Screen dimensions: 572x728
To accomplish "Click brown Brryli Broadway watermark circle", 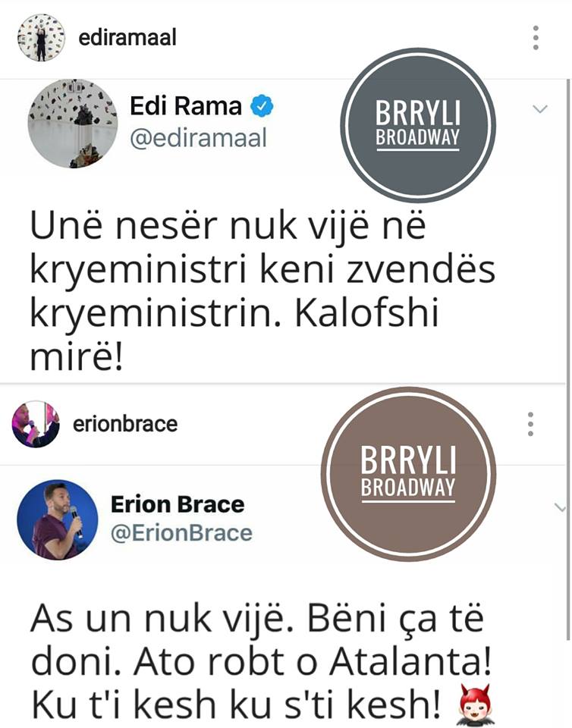I will (408, 474).
